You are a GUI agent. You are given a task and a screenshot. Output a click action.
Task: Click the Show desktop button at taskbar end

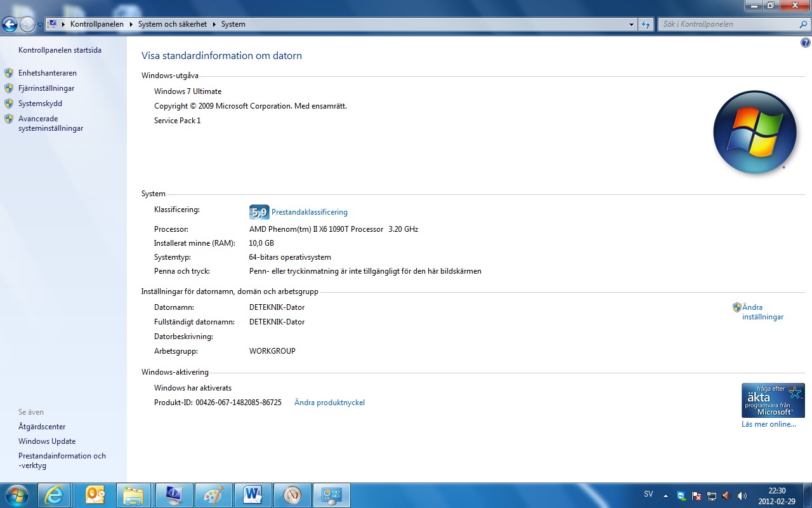807,495
